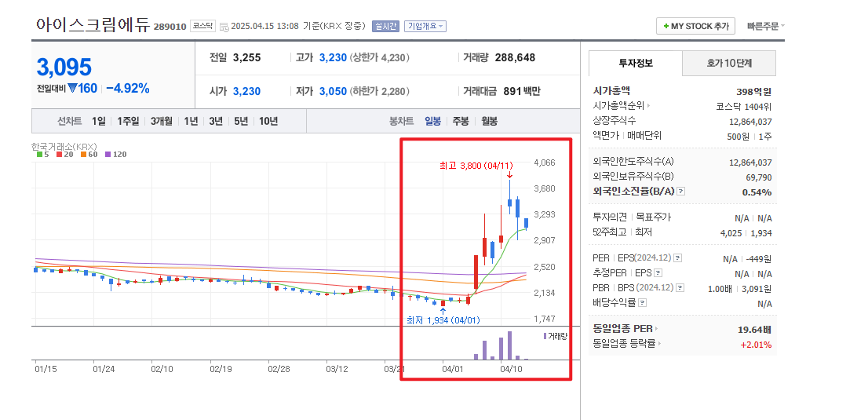Image resolution: width=868 pixels, height=420 pixels.
Task: Open the 빠른주문 dropdown
Action: tap(766, 26)
